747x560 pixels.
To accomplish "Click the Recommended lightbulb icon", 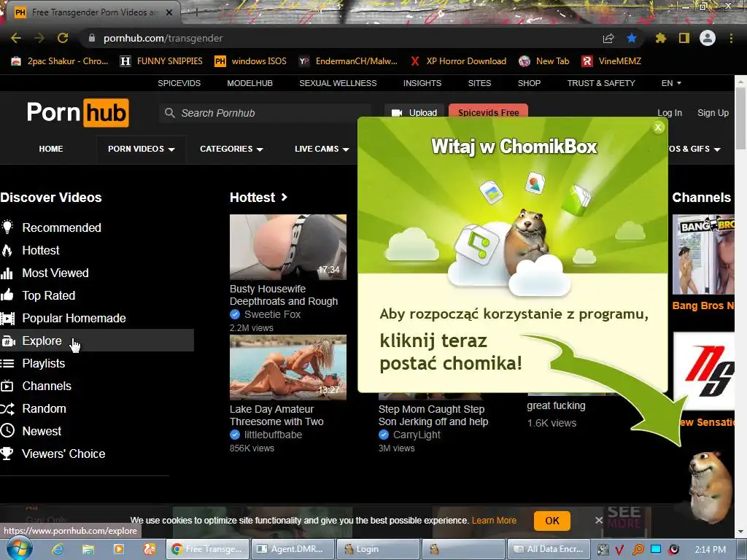I will pos(7,227).
